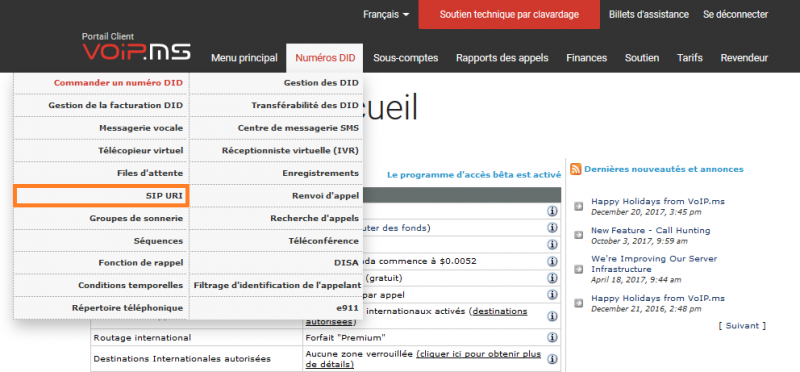
Task: Choose 'Téléconférence' menu entry
Action: click(x=276, y=241)
